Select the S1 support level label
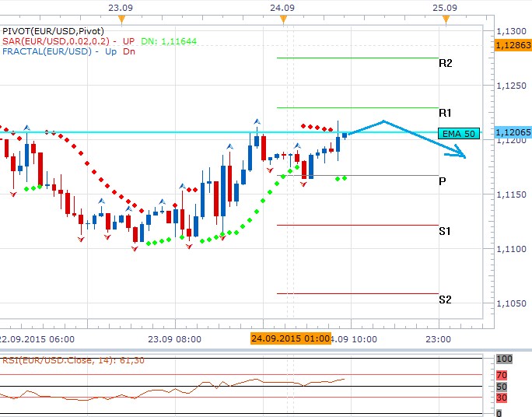532x417 pixels. (445, 231)
